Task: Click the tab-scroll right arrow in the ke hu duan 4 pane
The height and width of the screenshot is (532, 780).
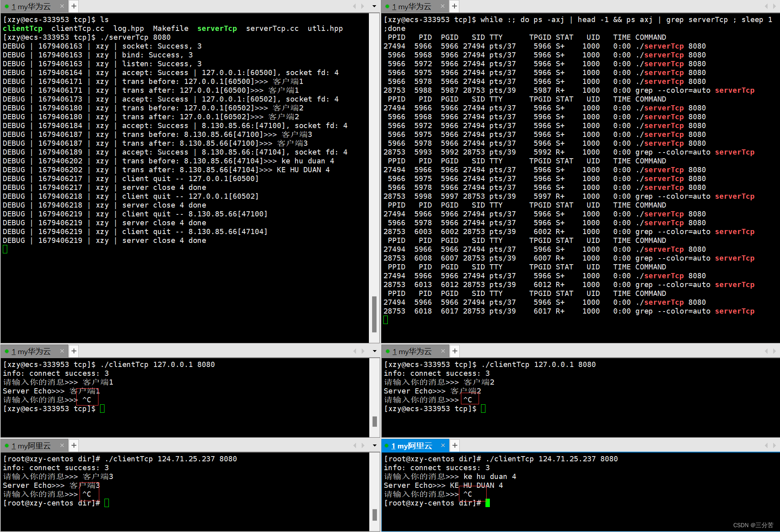Action: pyautogui.click(x=774, y=445)
